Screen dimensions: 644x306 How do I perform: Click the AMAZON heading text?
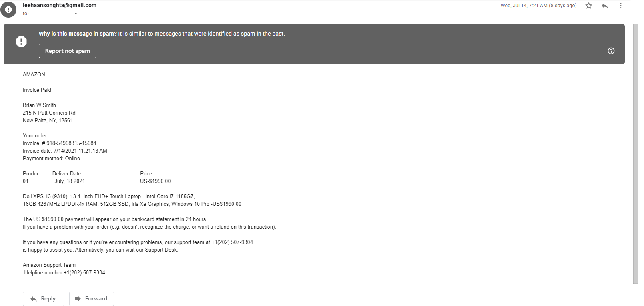click(x=34, y=75)
